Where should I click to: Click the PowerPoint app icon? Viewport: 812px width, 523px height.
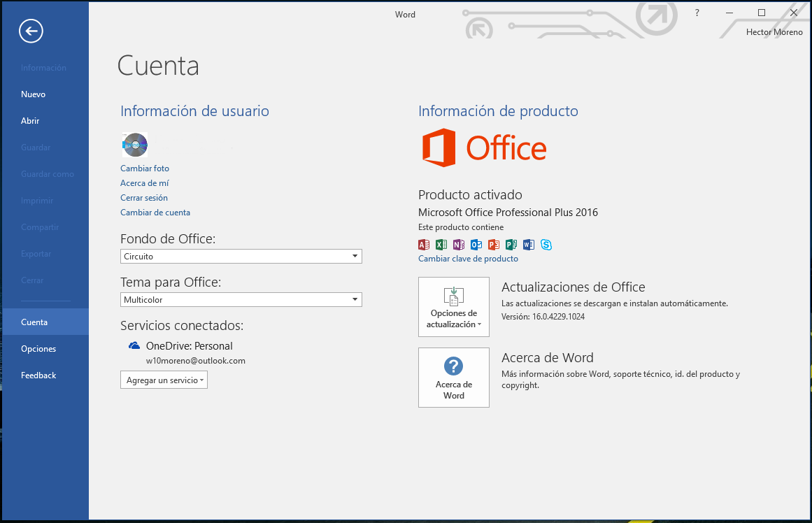494,245
